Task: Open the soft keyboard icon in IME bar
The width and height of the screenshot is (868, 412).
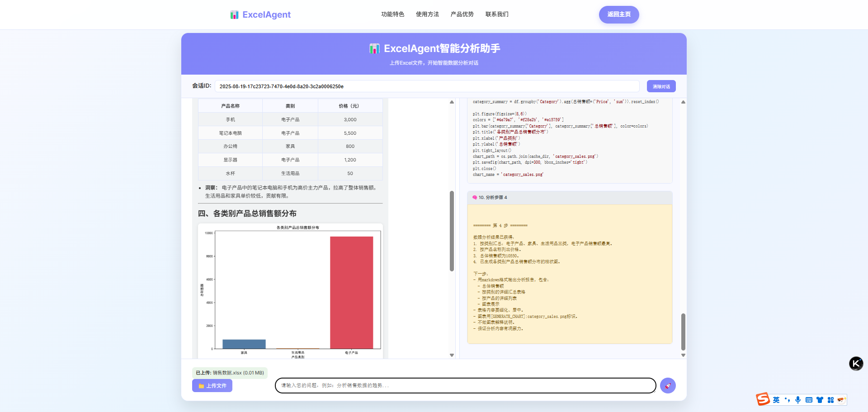Action: pyautogui.click(x=809, y=400)
